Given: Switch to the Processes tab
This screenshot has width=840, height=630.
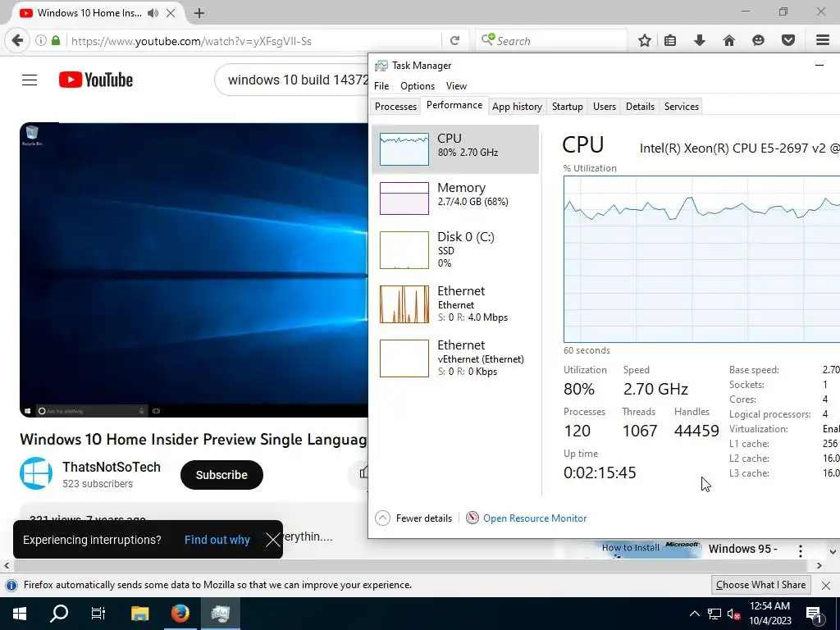Looking at the screenshot, I should (x=395, y=106).
